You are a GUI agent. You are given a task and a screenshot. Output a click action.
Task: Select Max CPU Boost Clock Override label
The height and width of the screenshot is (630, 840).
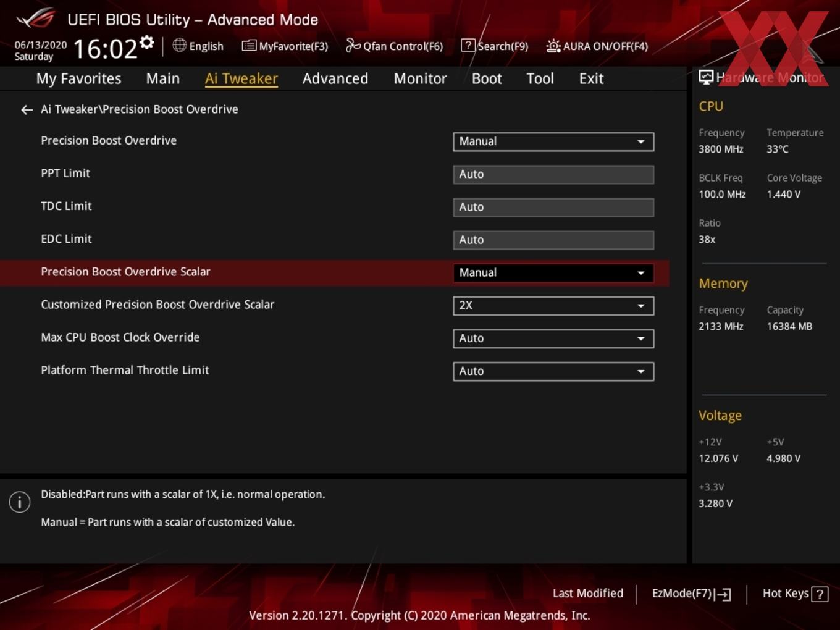pos(120,337)
